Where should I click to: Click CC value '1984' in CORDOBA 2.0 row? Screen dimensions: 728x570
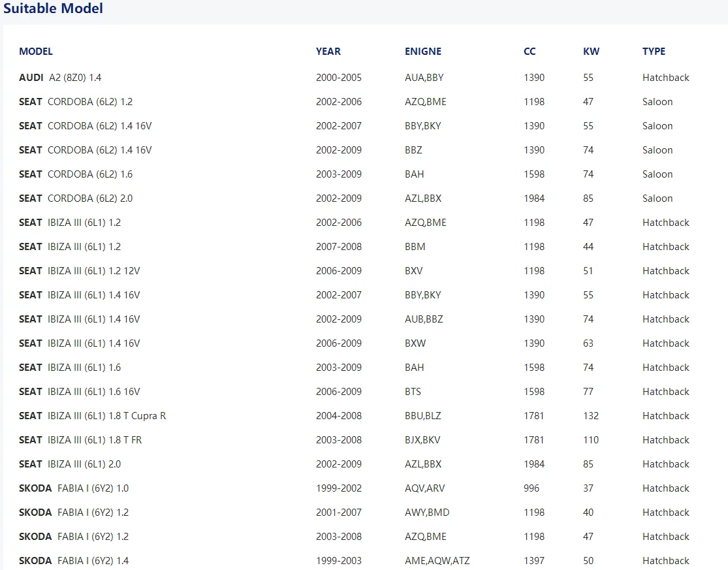[534, 198]
